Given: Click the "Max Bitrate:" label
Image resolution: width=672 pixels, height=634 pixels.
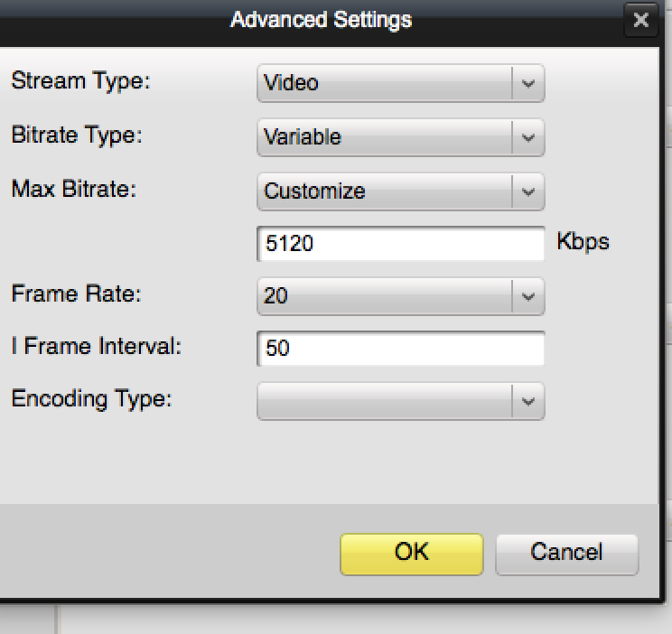Looking at the screenshot, I should click(72, 191).
